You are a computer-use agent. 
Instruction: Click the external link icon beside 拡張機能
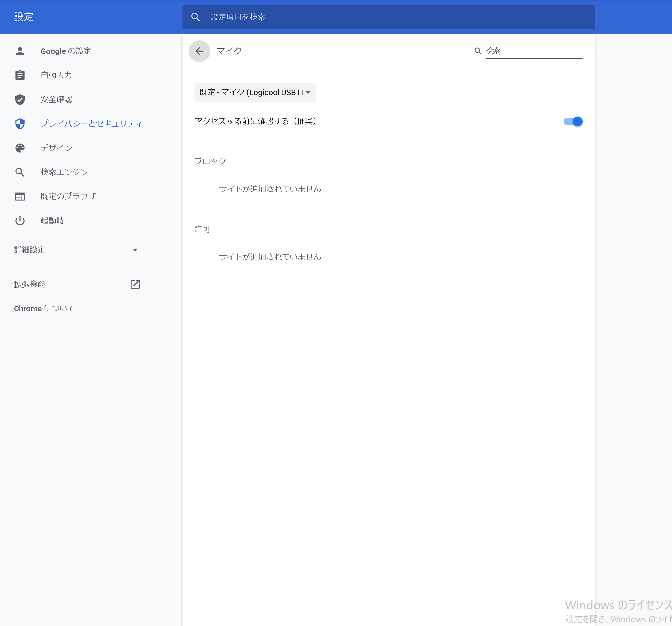click(x=135, y=284)
